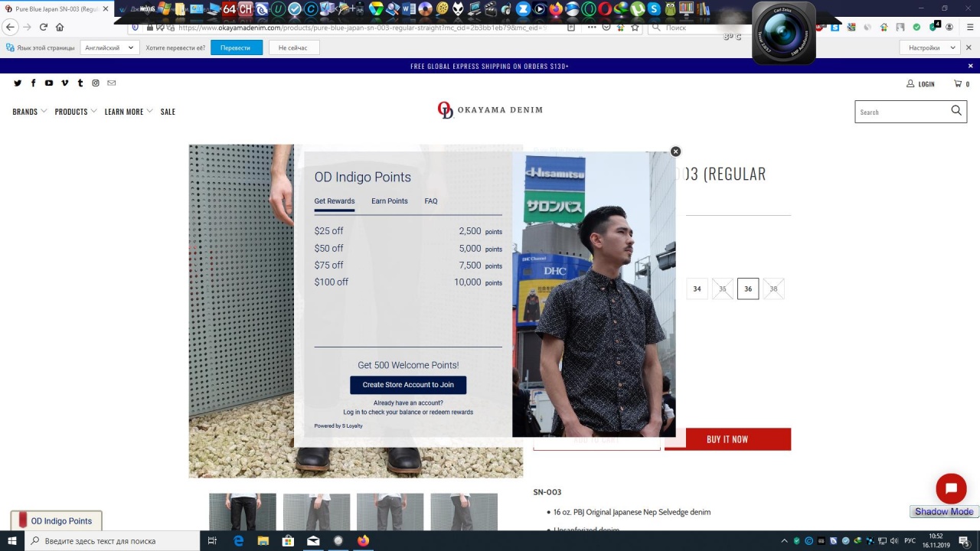Go to Firefox home page
The height and width of the screenshot is (551, 980).
pyautogui.click(x=60, y=27)
